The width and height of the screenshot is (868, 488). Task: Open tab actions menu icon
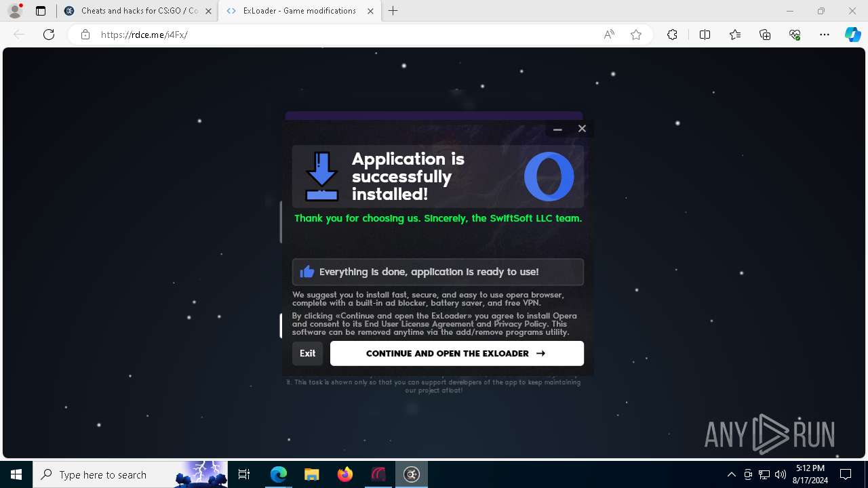tap(41, 11)
